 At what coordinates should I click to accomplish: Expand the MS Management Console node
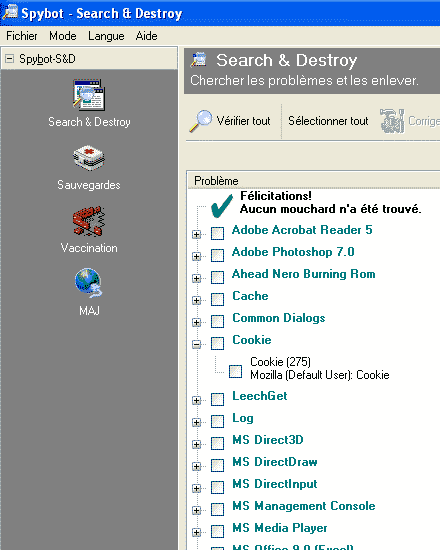[196, 511]
